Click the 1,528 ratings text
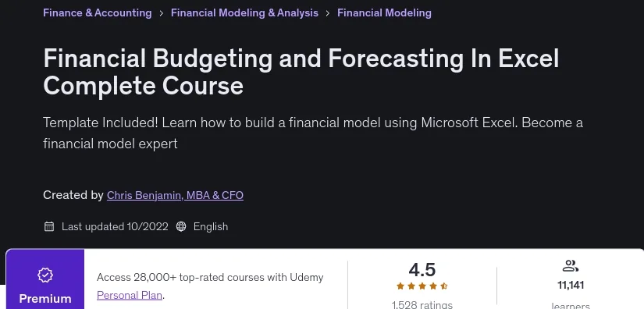Image resolution: width=644 pixels, height=309 pixels. 422,304
